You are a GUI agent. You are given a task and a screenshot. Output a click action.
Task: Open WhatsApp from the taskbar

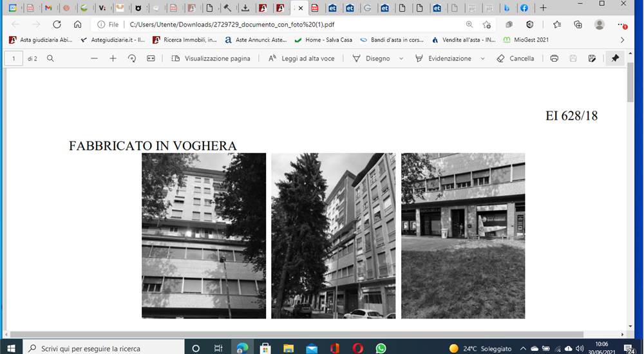(381, 348)
